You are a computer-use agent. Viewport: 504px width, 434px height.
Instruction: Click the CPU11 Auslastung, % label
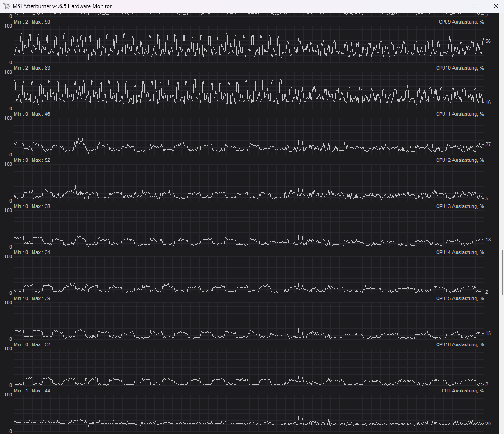tap(460, 114)
